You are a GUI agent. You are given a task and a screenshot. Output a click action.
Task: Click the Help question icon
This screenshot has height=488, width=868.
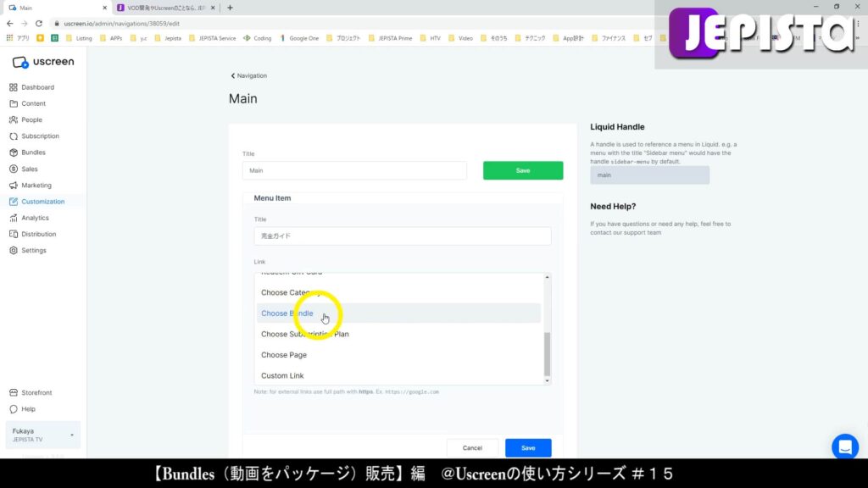pos(14,409)
